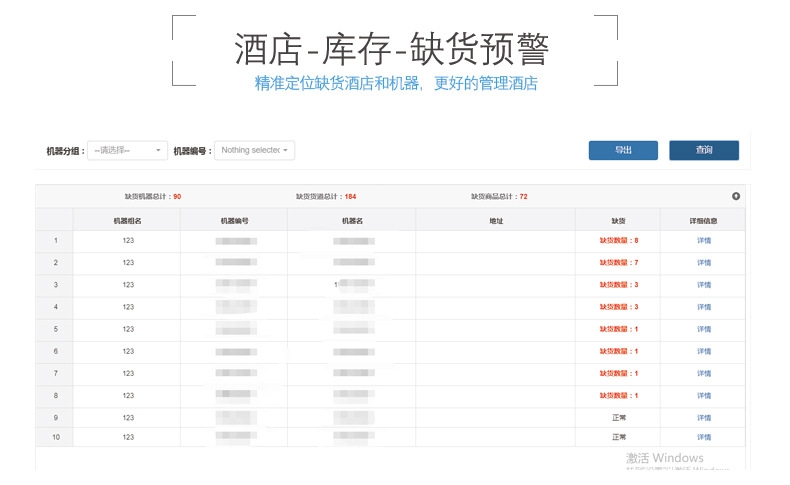
Task: Click the 导出 export button
Action: [x=623, y=150]
